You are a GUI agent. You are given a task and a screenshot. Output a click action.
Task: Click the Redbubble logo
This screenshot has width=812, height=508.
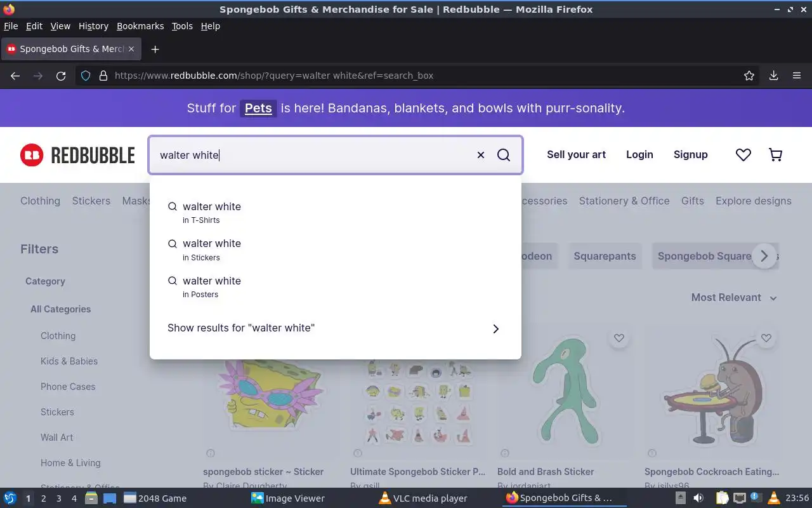pos(77,155)
